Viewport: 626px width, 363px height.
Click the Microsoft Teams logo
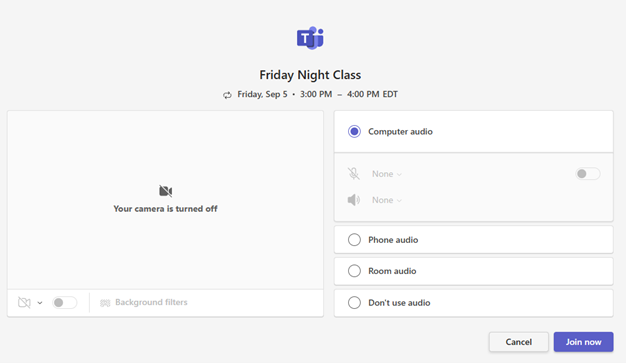pyautogui.click(x=310, y=38)
